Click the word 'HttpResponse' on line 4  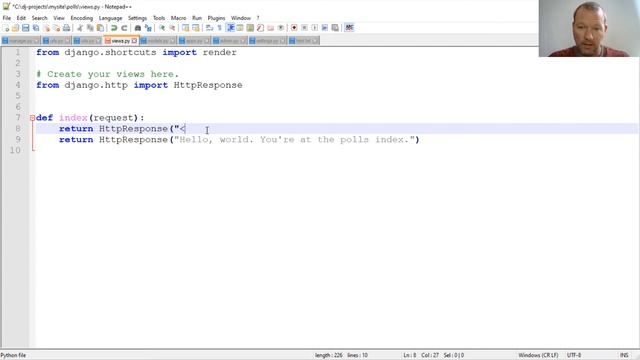(208, 85)
